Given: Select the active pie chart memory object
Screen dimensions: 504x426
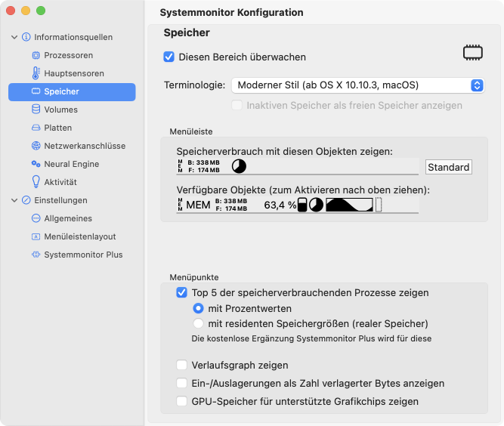Looking at the screenshot, I should point(239,166).
